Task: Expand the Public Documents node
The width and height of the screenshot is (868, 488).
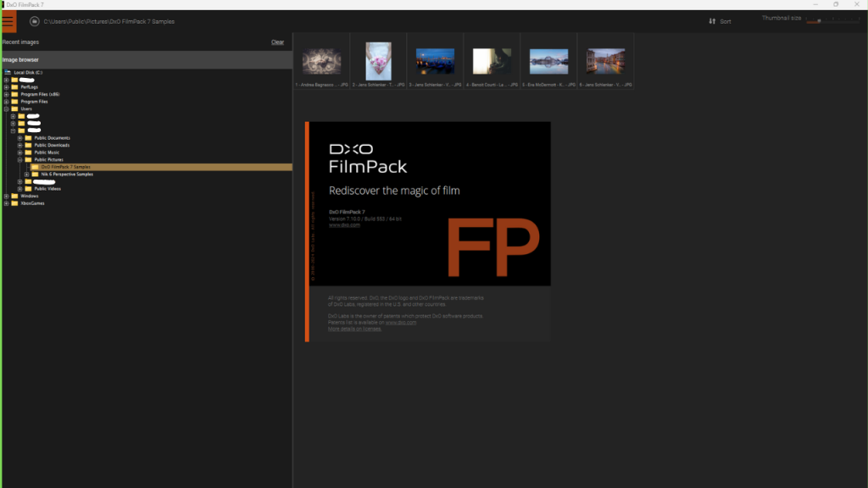Action: pos(20,138)
